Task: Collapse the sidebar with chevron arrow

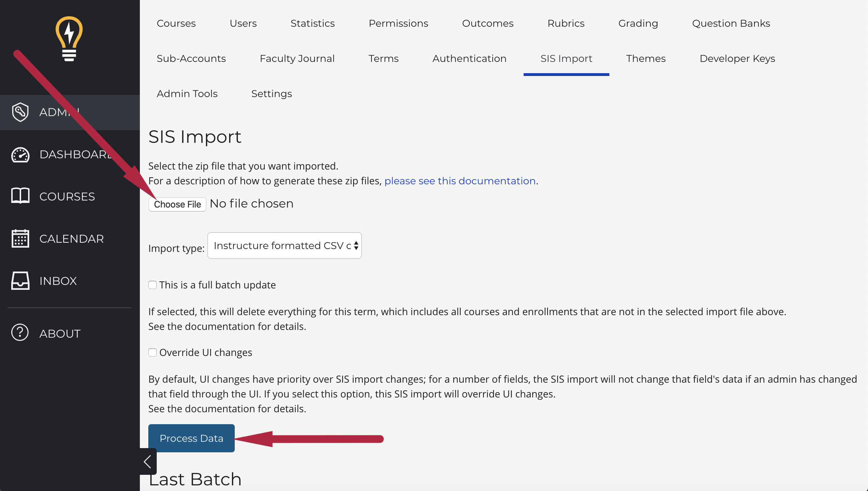Action: pos(148,461)
